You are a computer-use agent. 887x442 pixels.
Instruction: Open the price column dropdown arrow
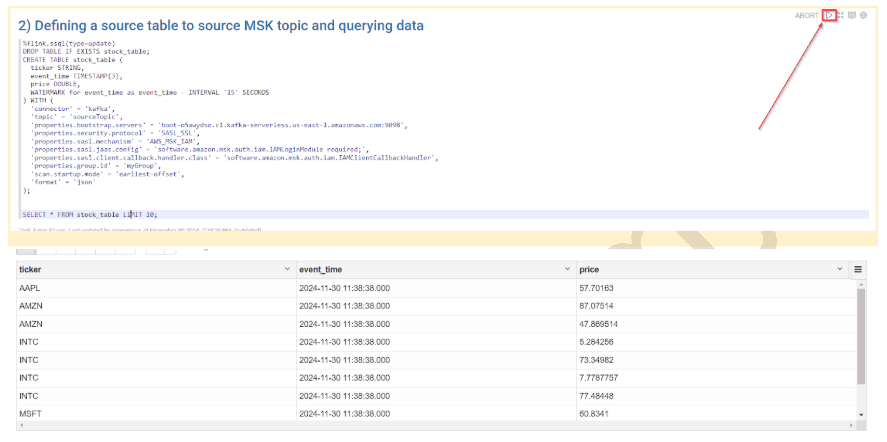pos(840,270)
